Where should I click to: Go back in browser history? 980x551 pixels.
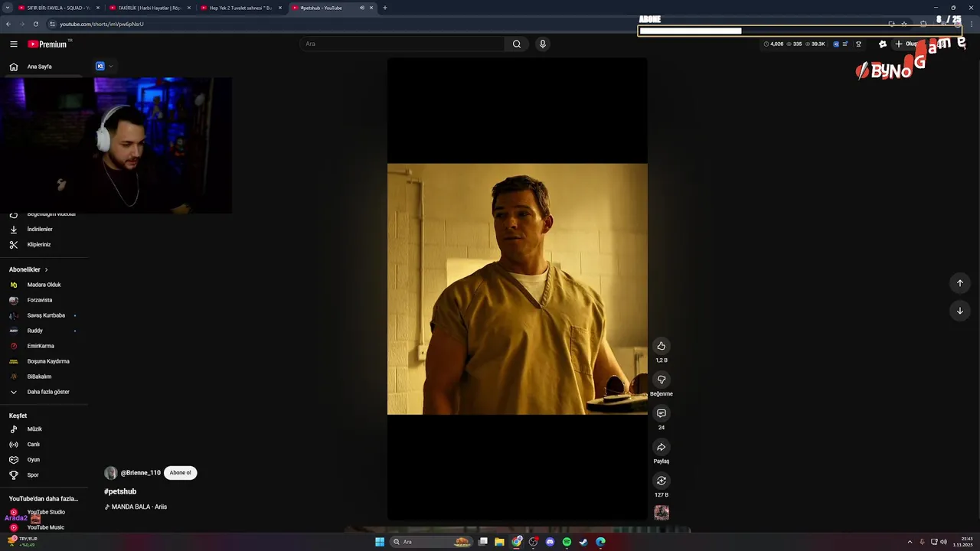pos(8,24)
